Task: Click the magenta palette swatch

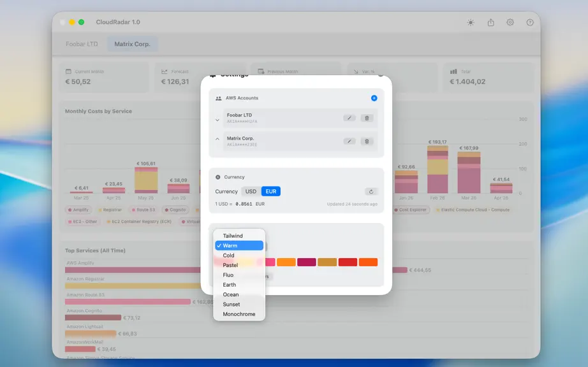Action: tap(306, 262)
